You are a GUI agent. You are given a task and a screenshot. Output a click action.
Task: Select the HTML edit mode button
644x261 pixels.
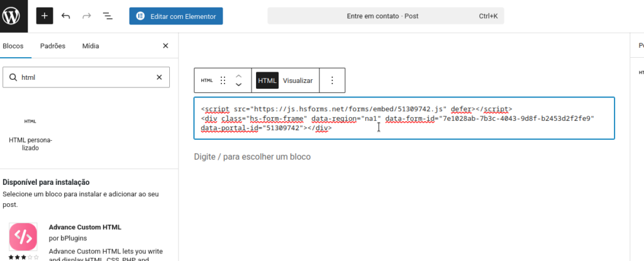point(267,81)
